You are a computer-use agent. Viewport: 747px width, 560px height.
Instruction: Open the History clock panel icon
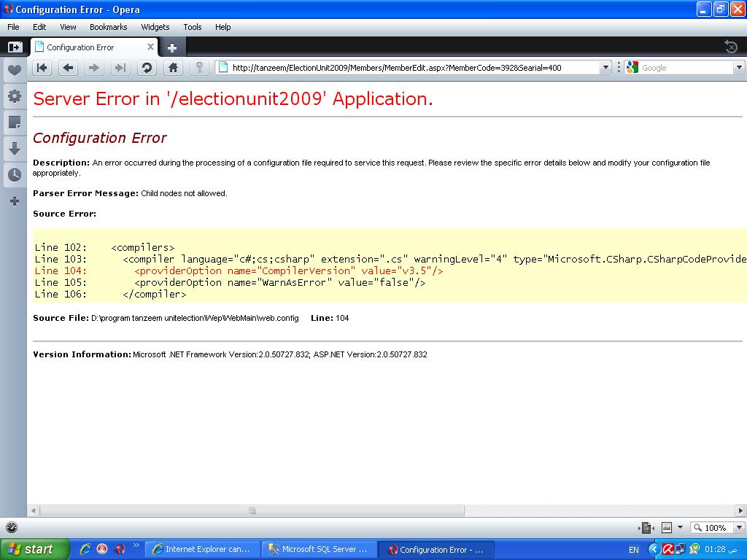[15, 175]
